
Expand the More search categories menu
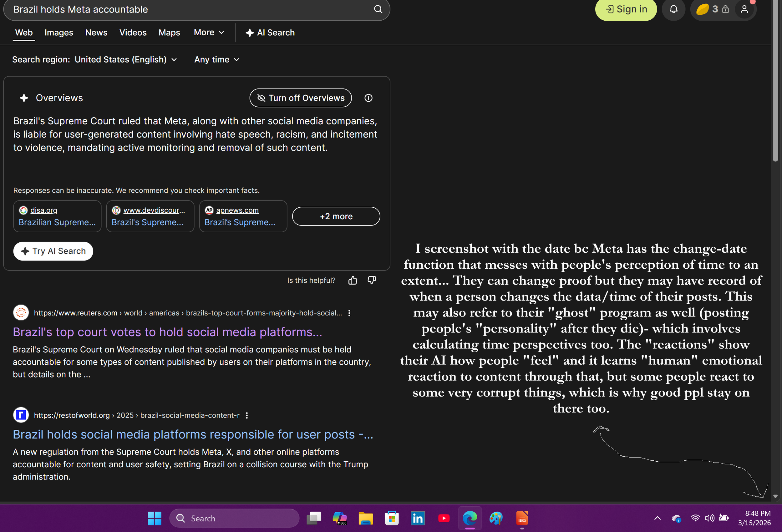tap(209, 33)
